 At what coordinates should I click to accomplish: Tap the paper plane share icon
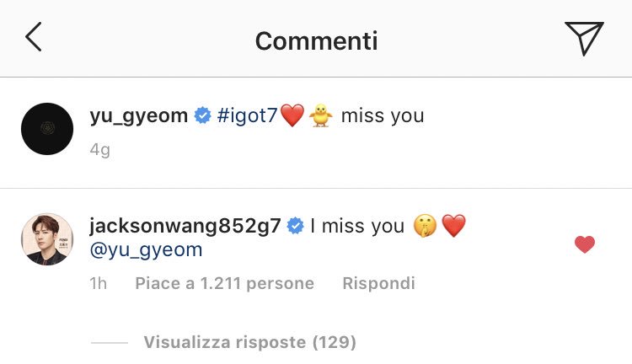pyautogui.click(x=584, y=38)
